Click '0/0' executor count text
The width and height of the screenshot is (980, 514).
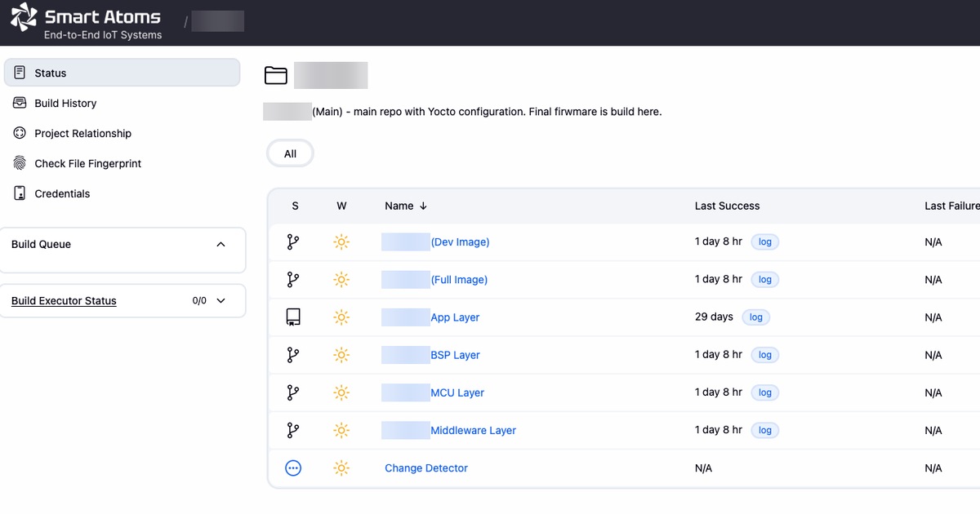199,300
